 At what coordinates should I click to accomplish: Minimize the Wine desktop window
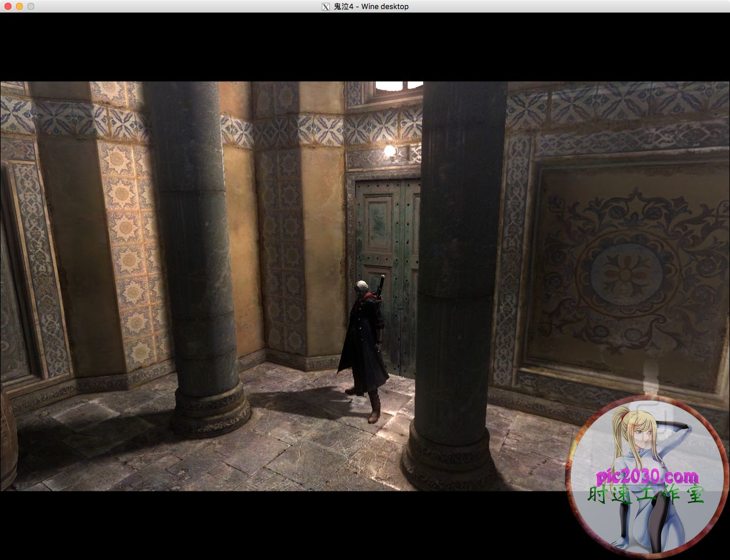tap(19, 6)
